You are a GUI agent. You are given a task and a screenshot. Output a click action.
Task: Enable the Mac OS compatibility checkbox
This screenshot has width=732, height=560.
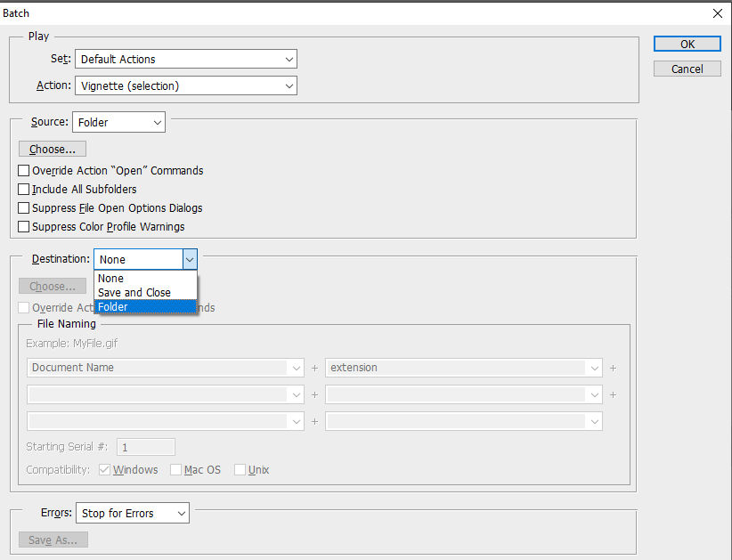(x=176, y=470)
